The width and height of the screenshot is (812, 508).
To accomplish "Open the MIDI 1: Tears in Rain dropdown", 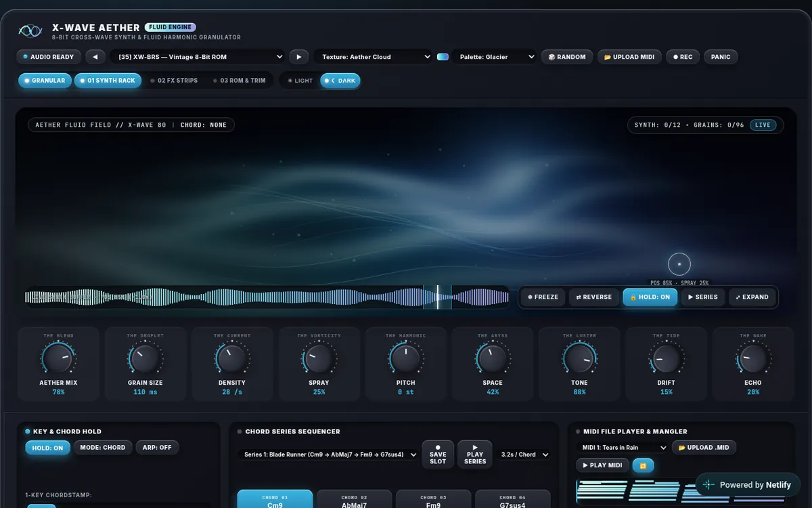I will (623, 448).
